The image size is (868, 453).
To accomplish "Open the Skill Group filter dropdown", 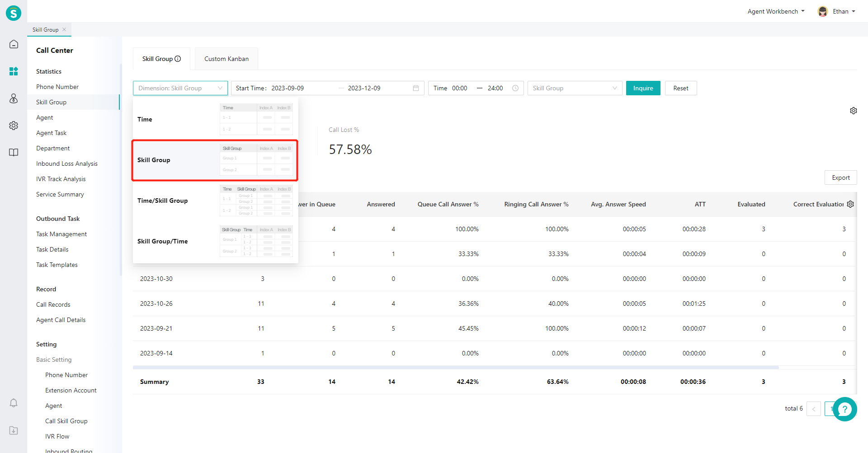I will point(575,88).
